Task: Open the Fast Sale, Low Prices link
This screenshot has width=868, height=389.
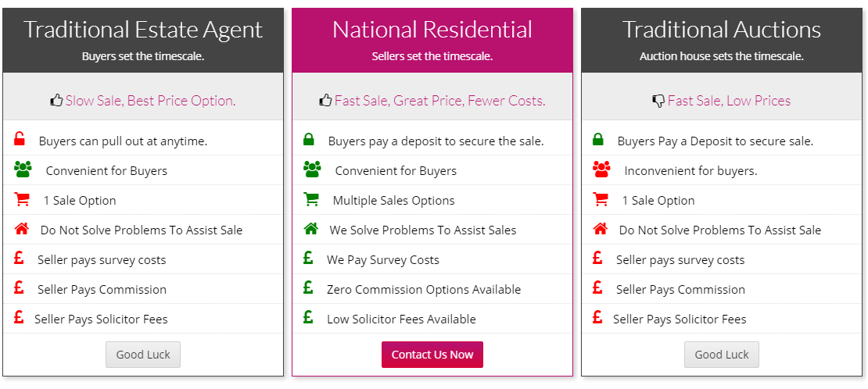Action: (x=729, y=101)
